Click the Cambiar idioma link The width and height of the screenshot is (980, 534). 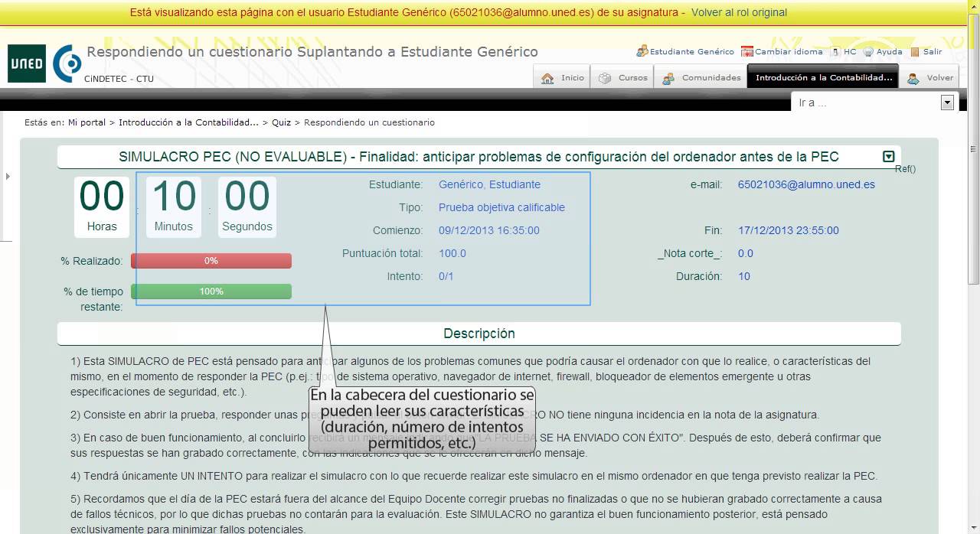point(789,52)
